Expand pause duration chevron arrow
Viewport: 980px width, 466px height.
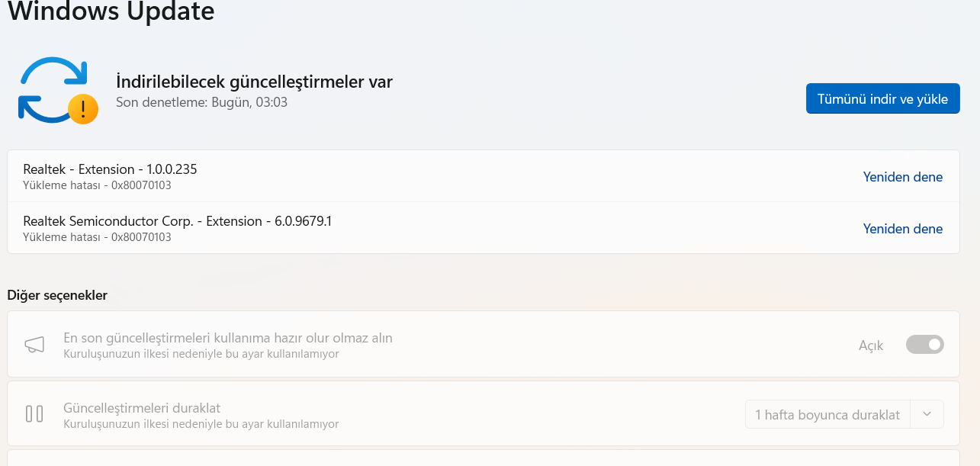pyautogui.click(x=927, y=414)
